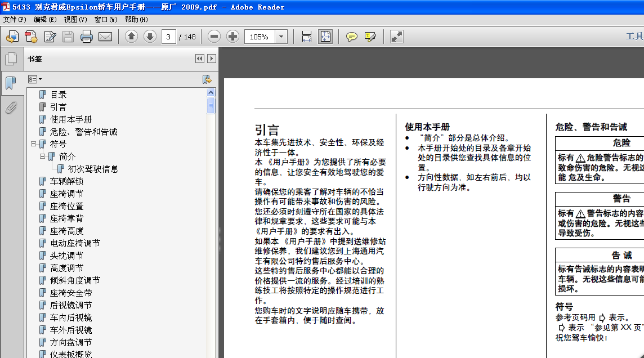Click the bookmarks list scrollbar thumb

[211, 105]
